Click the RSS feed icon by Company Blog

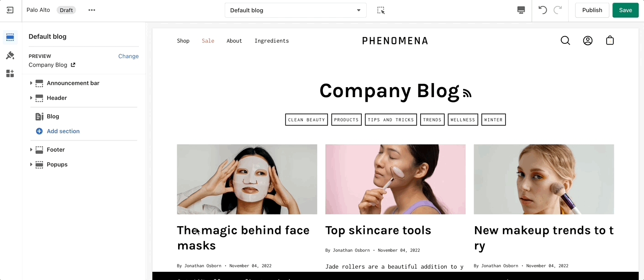467,93
